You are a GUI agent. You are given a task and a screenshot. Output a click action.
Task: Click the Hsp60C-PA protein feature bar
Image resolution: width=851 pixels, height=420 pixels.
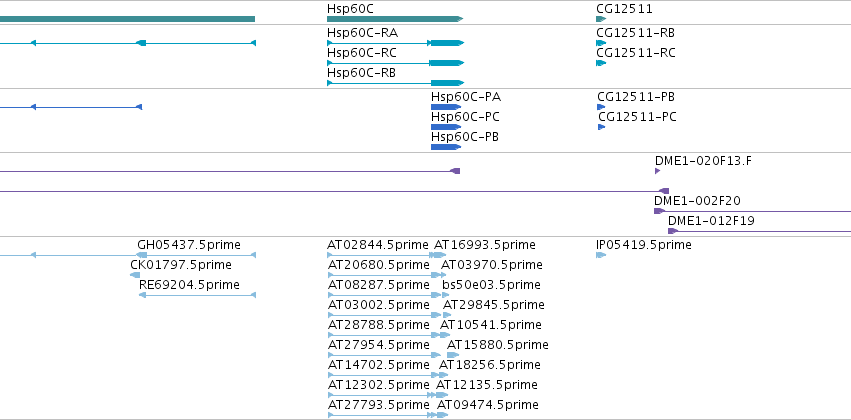pyautogui.click(x=446, y=107)
